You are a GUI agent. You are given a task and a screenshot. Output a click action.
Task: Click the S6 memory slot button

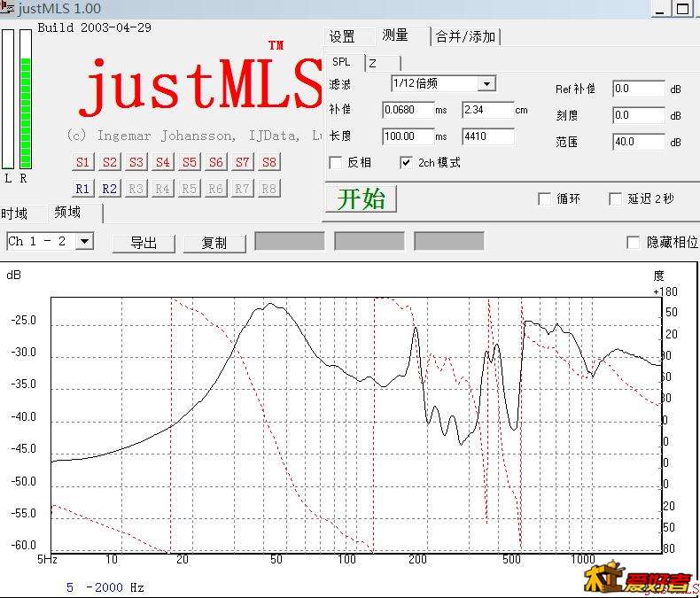tap(216, 162)
